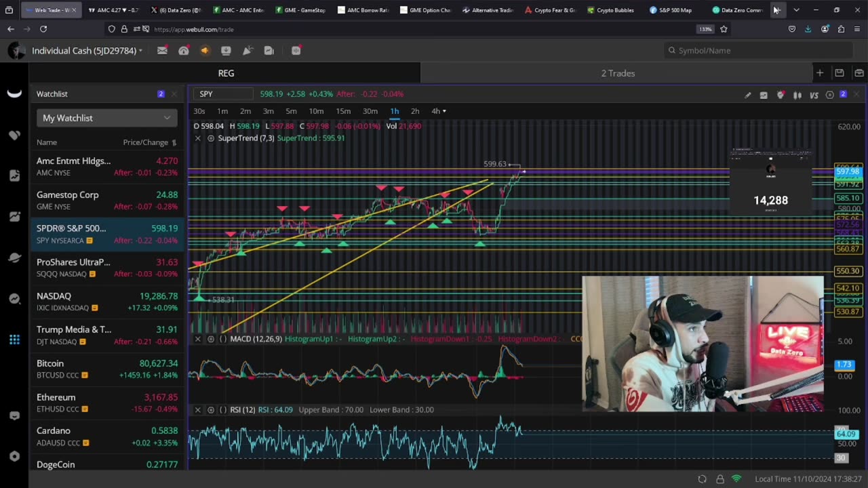Click the Webull logo in left sidebar

(x=14, y=94)
